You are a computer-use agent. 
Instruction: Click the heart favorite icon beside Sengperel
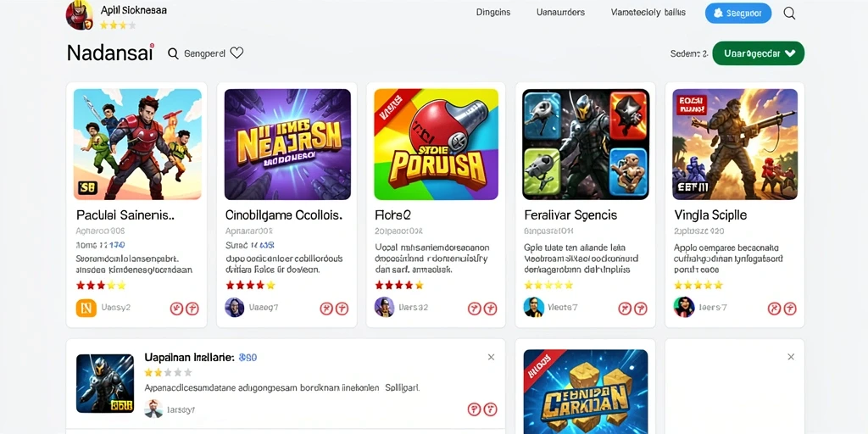tap(237, 53)
